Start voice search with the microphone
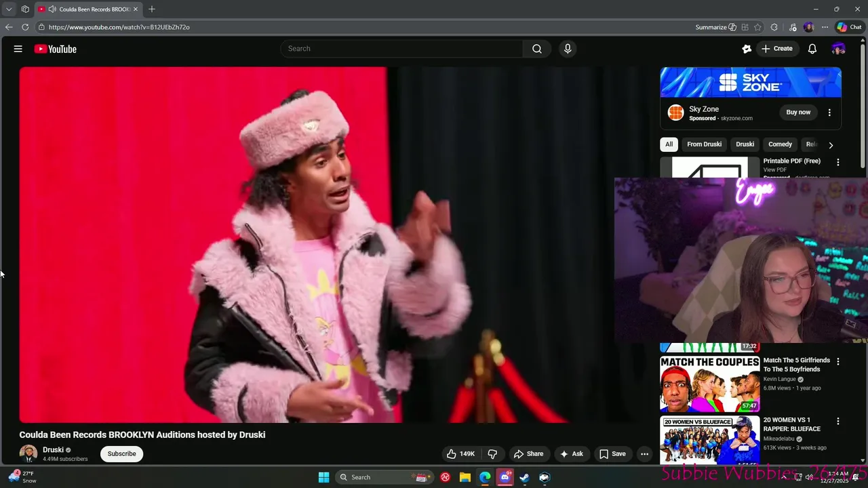 pyautogui.click(x=568, y=49)
